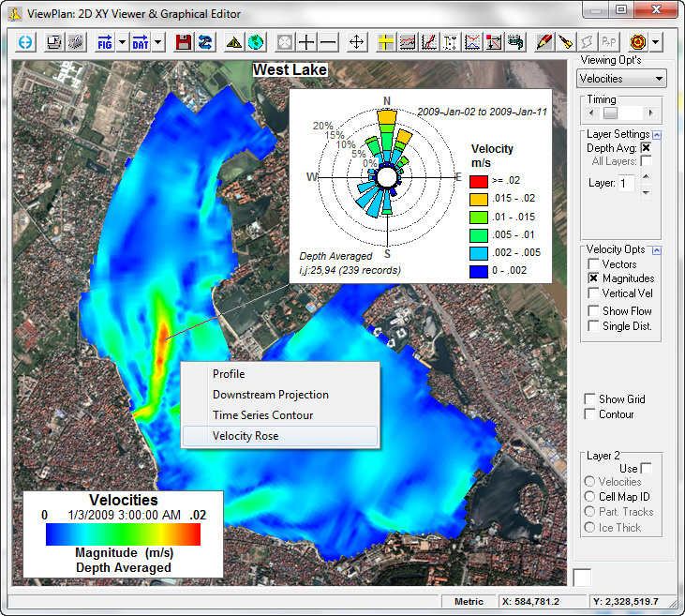685x616 pixels.
Task: Select Time Series Contour menu entry
Action: pyautogui.click(x=262, y=415)
